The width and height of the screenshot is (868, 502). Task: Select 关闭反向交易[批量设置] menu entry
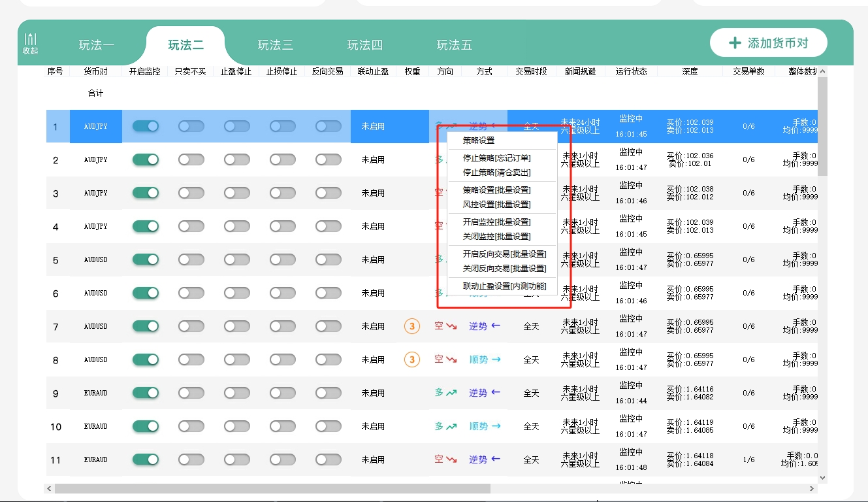pos(502,269)
